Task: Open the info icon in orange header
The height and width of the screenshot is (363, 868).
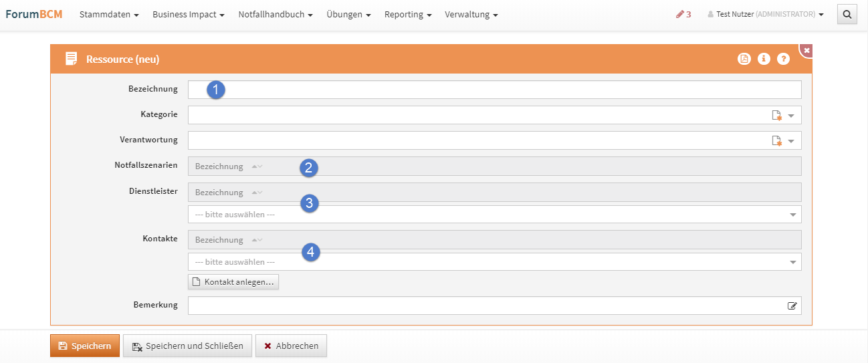Action: (764, 59)
